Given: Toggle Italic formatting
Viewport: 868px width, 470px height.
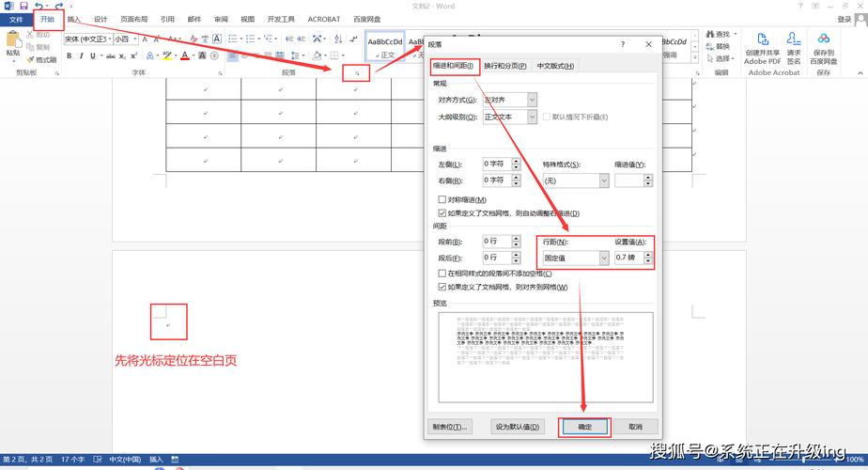Looking at the screenshot, I should point(81,56).
